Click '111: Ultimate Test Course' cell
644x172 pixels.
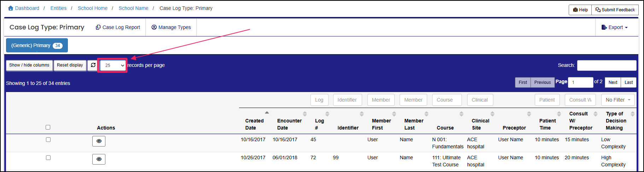tap(446, 161)
